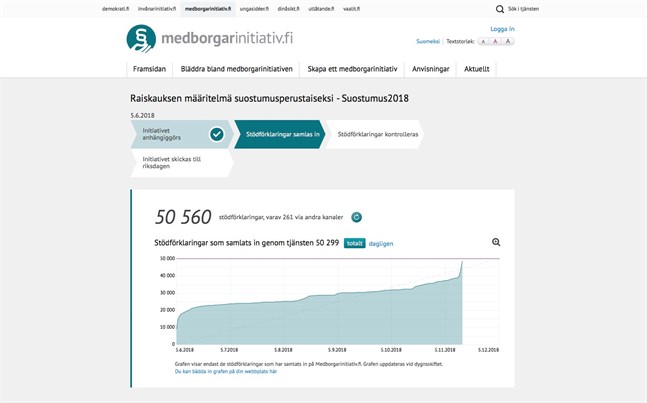Image resolution: width=647 pixels, height=403 pixels.
Task: Open the Aktuellt menu item
Action: pyautogui.click(x=477, y=69)
